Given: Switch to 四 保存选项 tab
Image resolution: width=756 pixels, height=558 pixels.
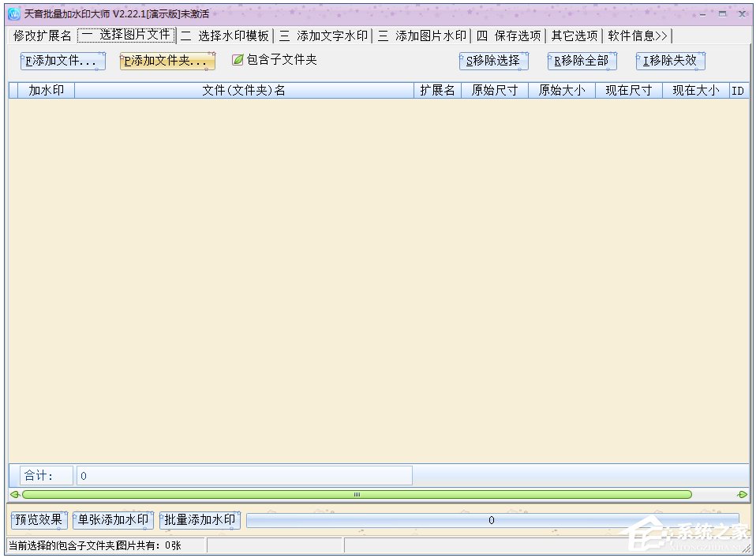Looking at the screenshot, I should pyautogui.click(x=509, y=36).
